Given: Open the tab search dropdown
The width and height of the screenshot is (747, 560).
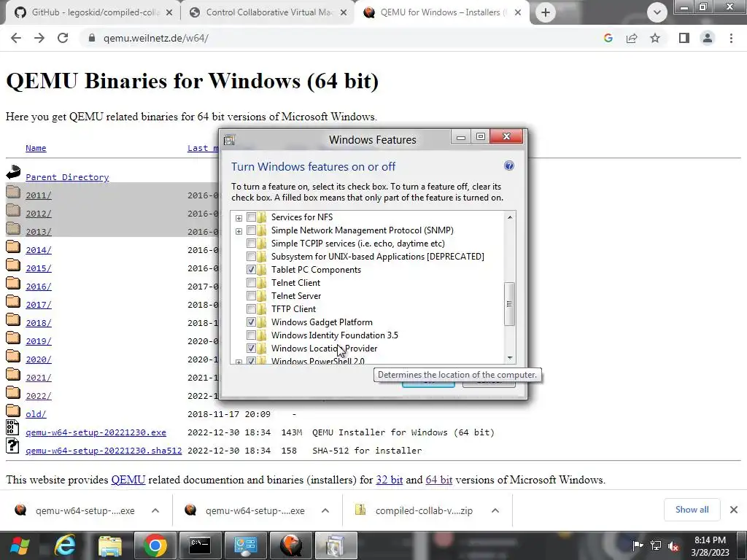Looking at the screenshot, I should (x=657, y=12).
